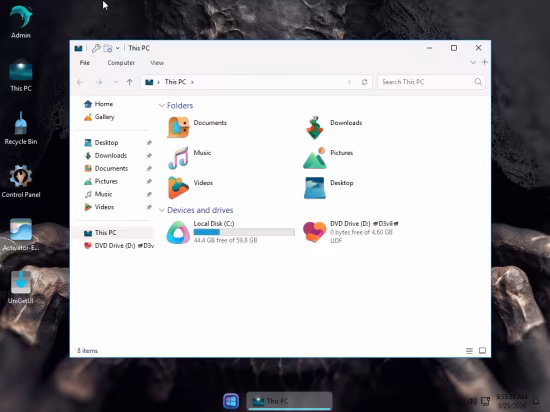Refresh the This PC view
This screenshot has width=550, height=412.
(x=364, y=82)
